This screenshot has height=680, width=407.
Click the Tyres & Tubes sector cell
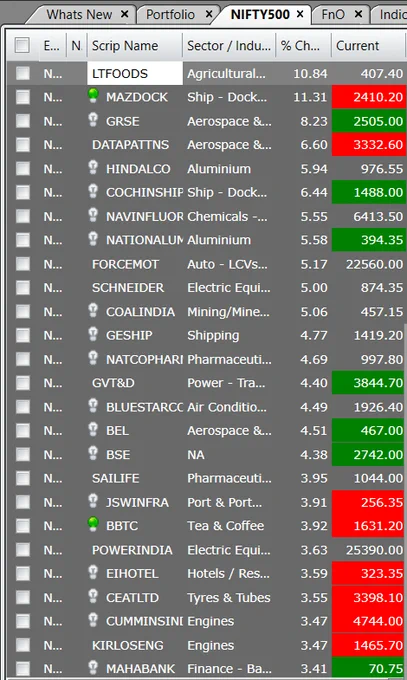(229, 598)
